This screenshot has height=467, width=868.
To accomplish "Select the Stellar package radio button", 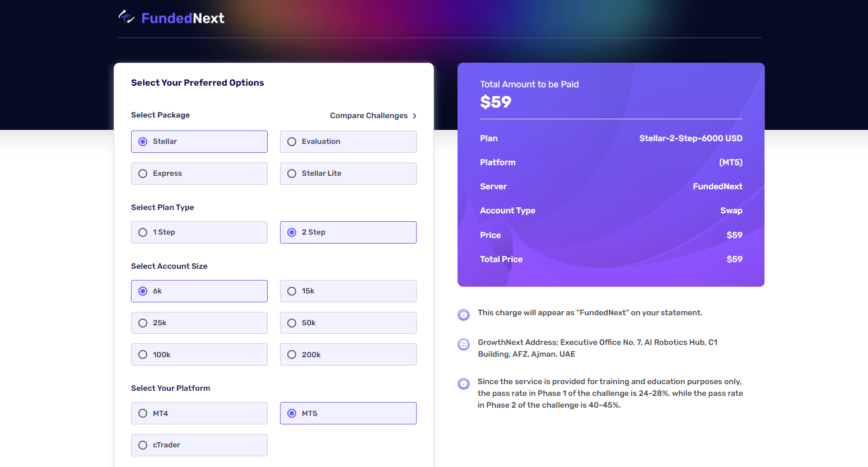I will click(143, 142).
